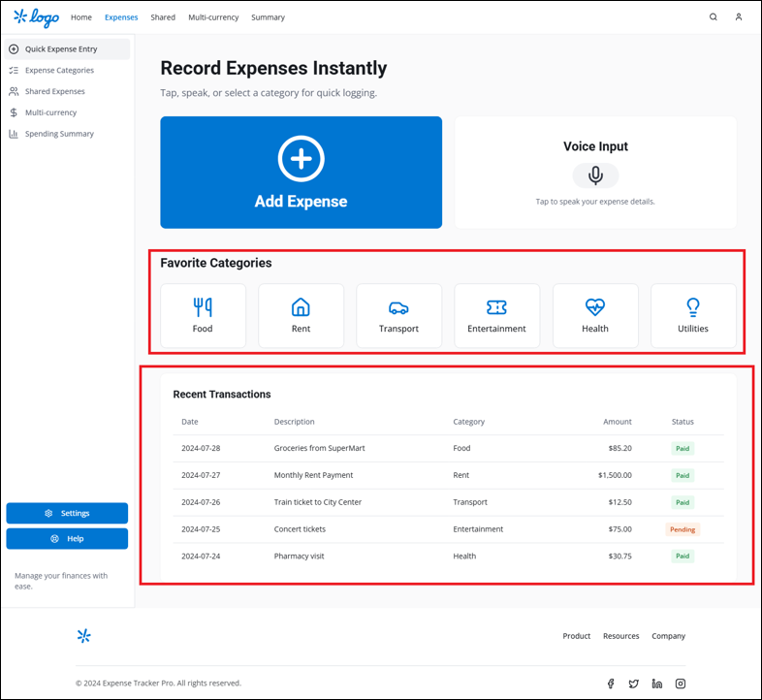Select the Monthly Rent Payment description
The height and width of the screenshot is (700, 762).
point(313,475)
